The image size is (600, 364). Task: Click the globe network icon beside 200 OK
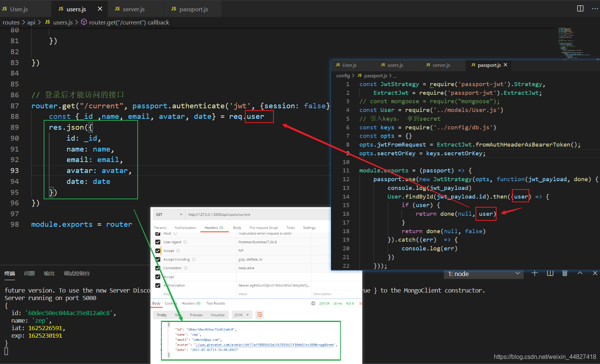(313, 303)
